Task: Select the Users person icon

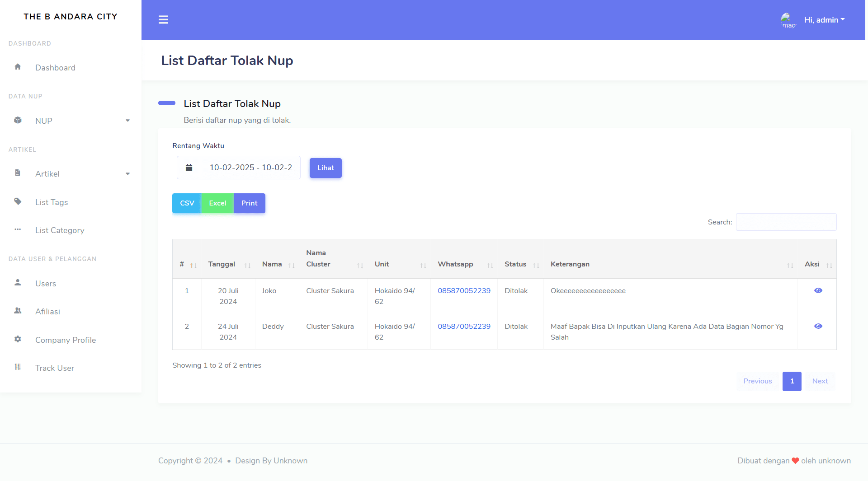Action: coord(18,283)
